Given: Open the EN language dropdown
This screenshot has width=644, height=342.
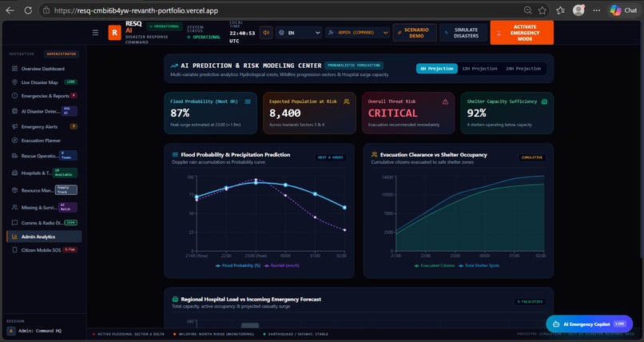Looking at the screenshot, I should coord(299,33).
